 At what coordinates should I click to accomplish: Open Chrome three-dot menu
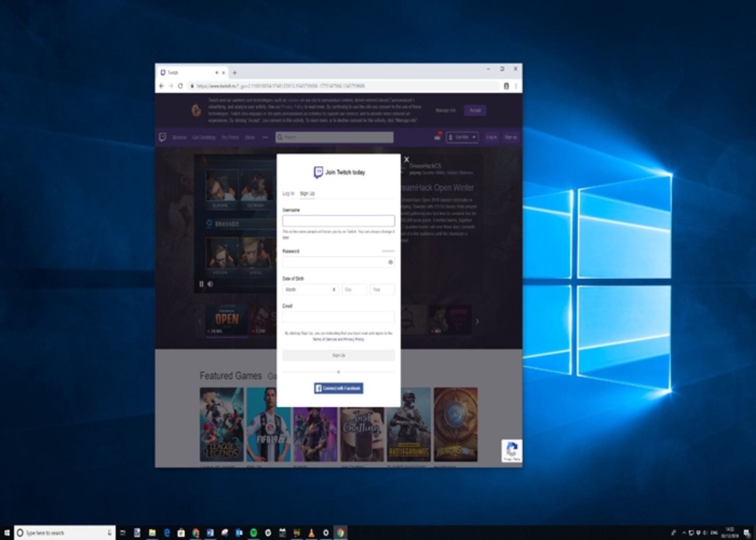516,86
